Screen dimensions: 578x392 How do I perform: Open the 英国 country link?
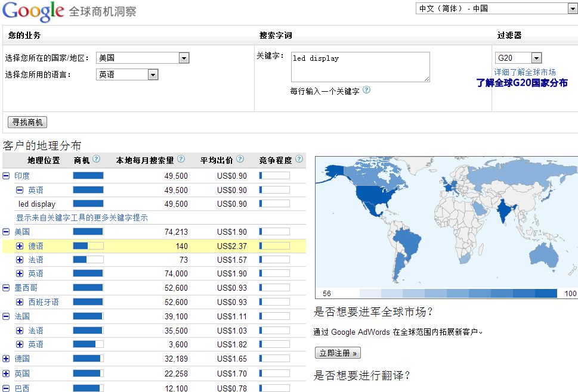22,374
